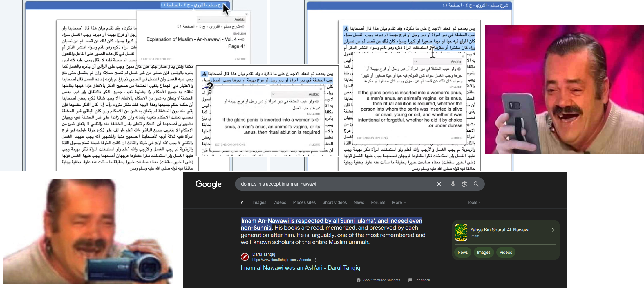Screen dimensions: 644x288
Task: Select the All results tab
Action: coord(243,202)
